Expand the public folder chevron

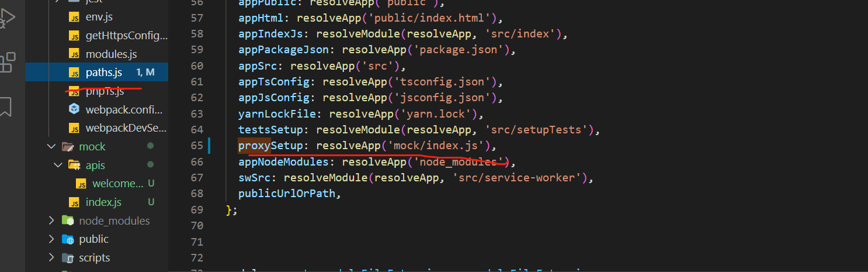(51, 239)
